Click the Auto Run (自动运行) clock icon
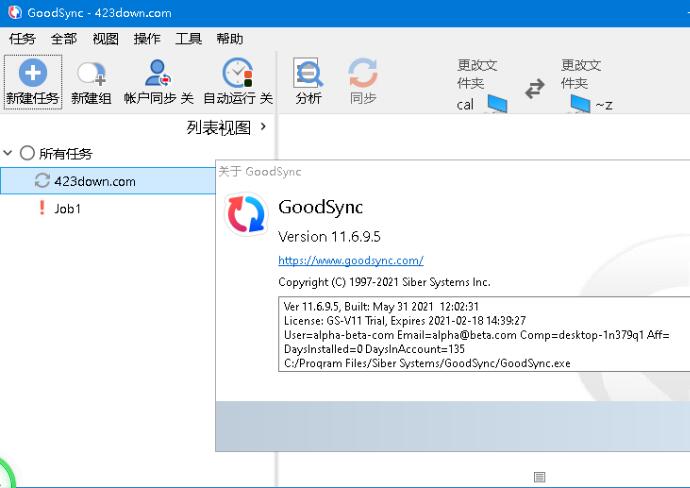 [237, 73]
